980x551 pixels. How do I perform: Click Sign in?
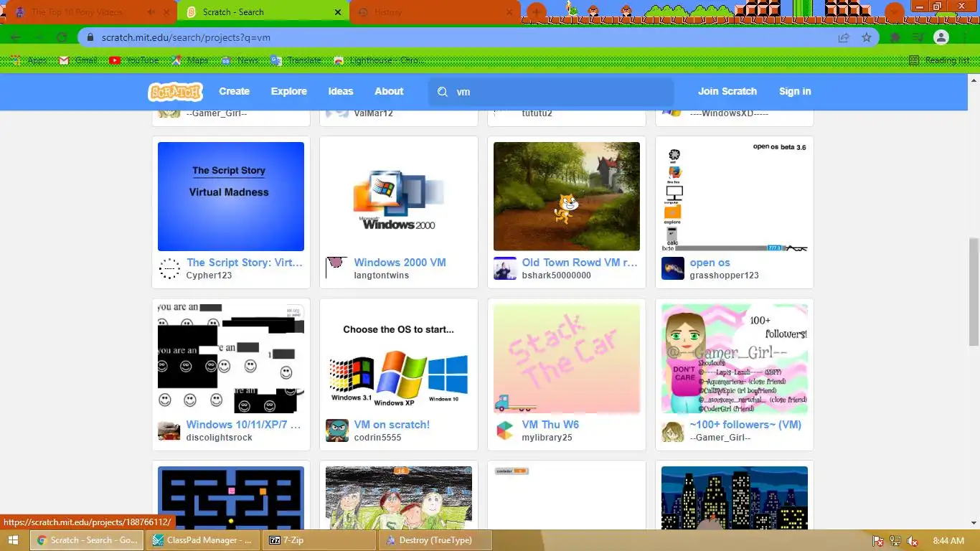[795, 91]
